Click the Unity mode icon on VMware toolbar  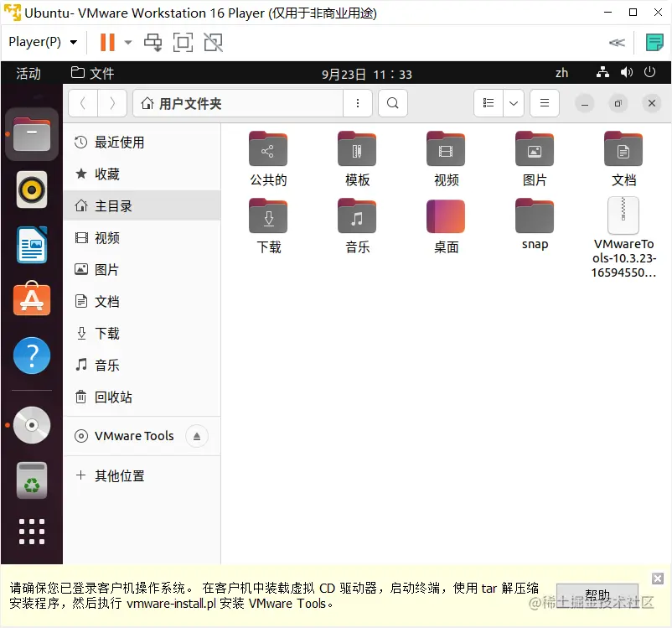click(213, 42)
